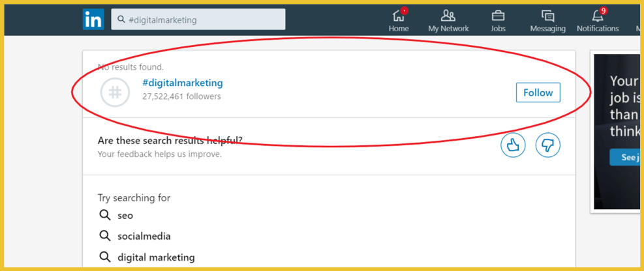This screenshot has width=644, height=271.
Task: Go to Jobs
Action: click(498, 20)
